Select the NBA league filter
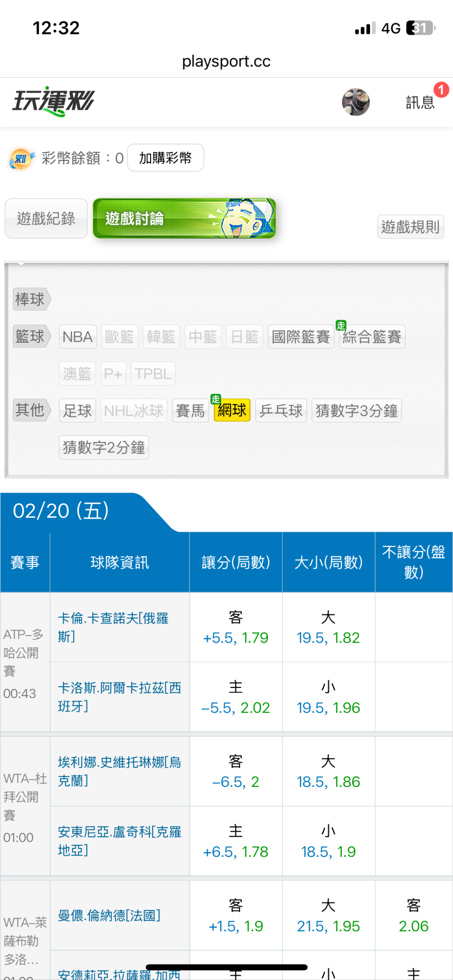Image resolution: width=453 pixels, height=980 pixels. point(78,337)
